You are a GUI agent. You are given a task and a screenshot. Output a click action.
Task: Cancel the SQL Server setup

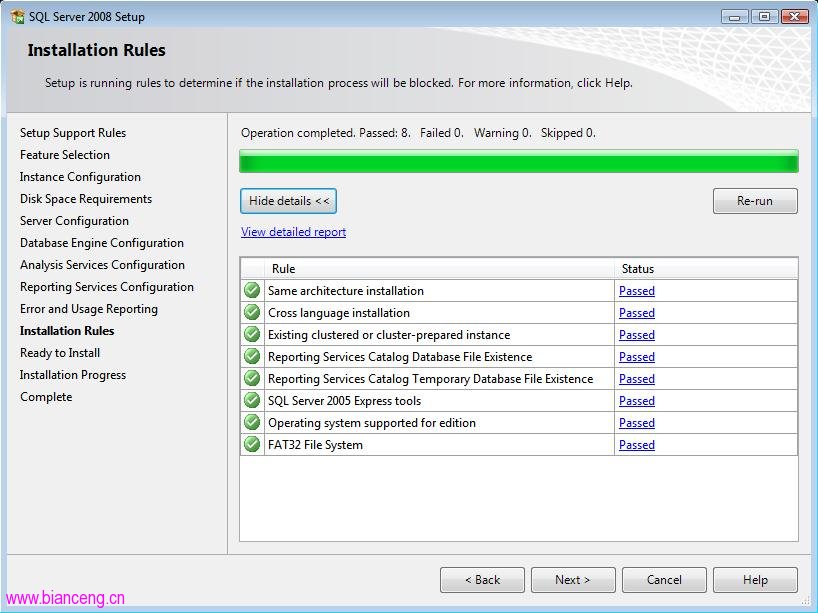[664, 580]
